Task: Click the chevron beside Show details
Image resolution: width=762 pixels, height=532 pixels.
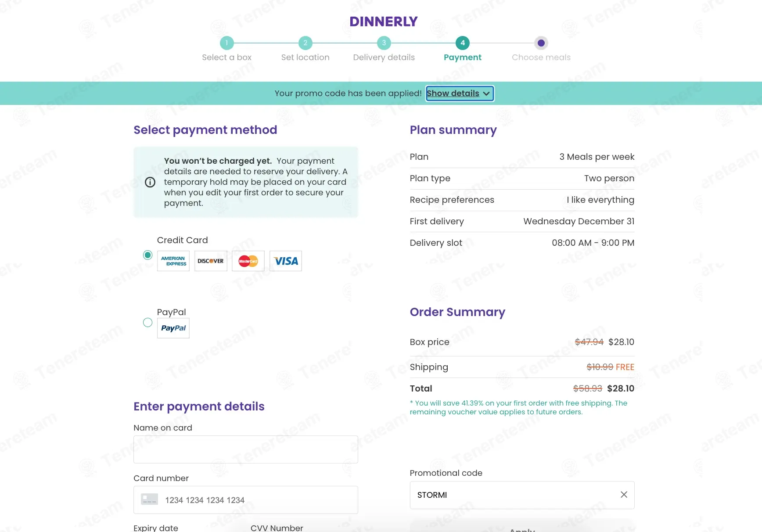Action: point(486,93)
